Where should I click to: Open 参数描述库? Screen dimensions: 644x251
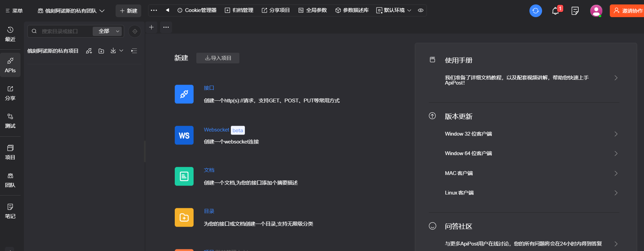[x=352, y=10]
